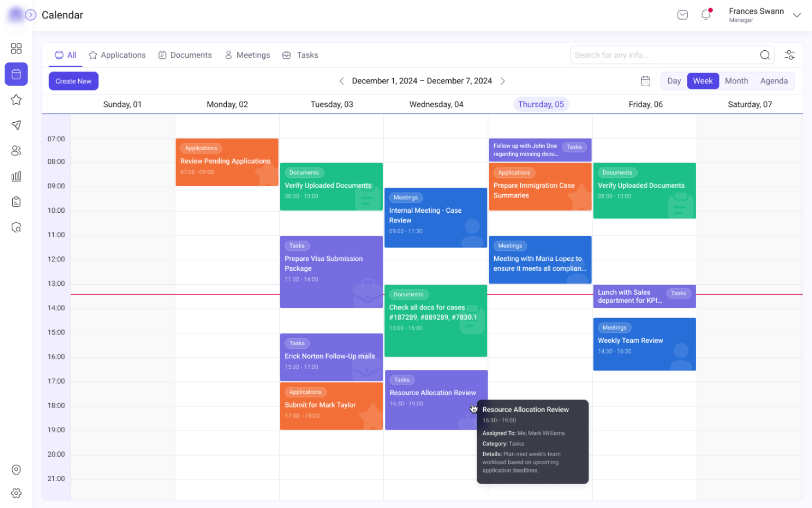Open the dashboard grid icon in sidebar
This screenshot has height=508, width=812.
(x=16, y=49)
